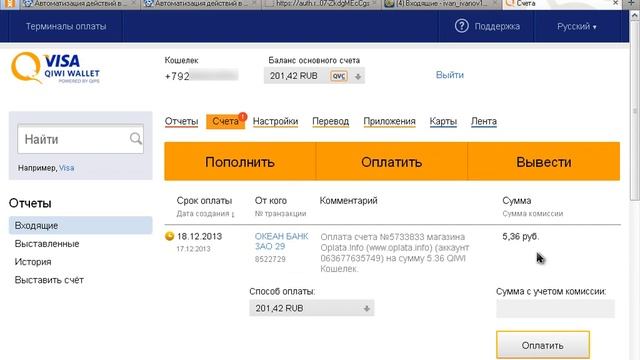Switch to the second Автоматизация действий browser tab
Screen dimensions: 640x360
click(200, 4)
